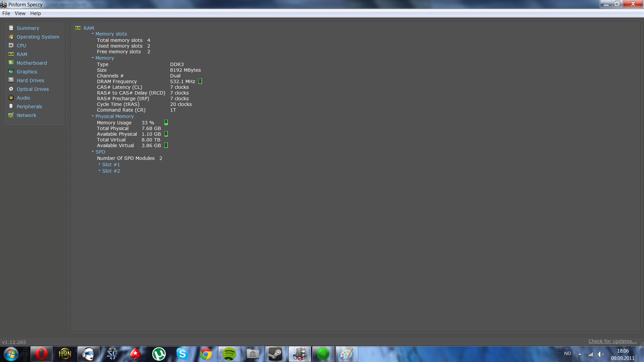The width and height of the screenshot is (644, 362).
Task: Expand Slot #1 details
Action: [x=100, y=164]
